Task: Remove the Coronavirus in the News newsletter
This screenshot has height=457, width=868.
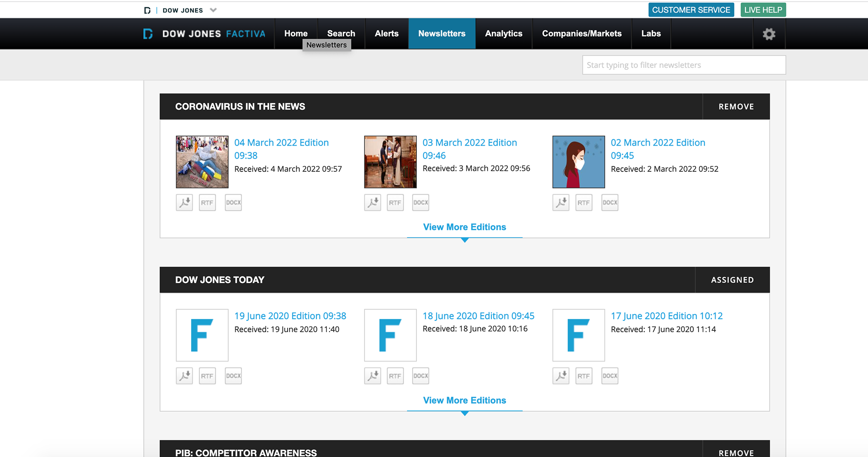Action: [736, 107]
